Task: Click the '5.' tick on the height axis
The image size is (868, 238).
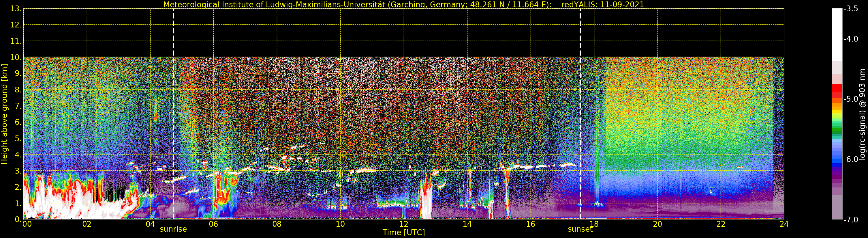Action: pyautogui.click(x=18, y=138)
